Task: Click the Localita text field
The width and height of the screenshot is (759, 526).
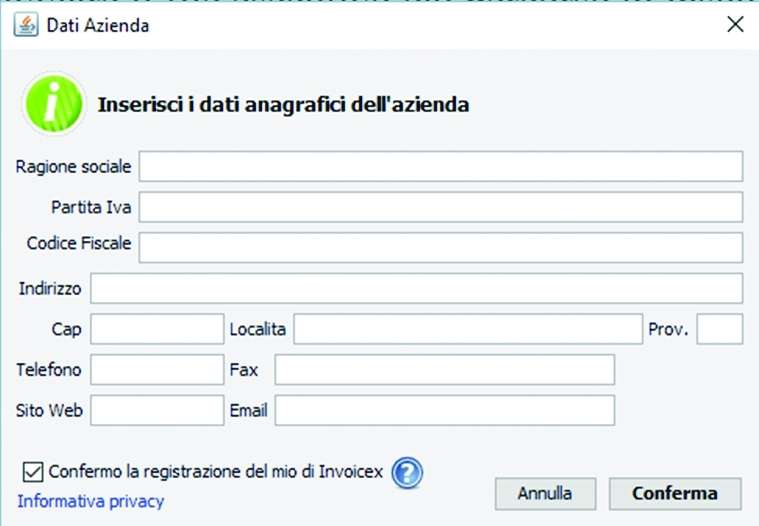Action: [467, 329]
